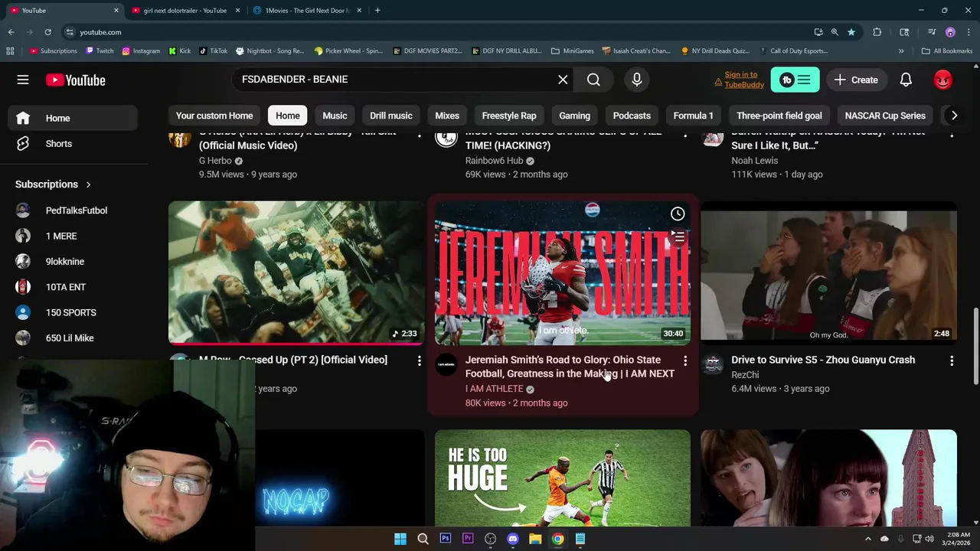Play the HE IS TOO HUGE thumbnail
Viewport: 980px width, 551px height.
tap(563, 478)
